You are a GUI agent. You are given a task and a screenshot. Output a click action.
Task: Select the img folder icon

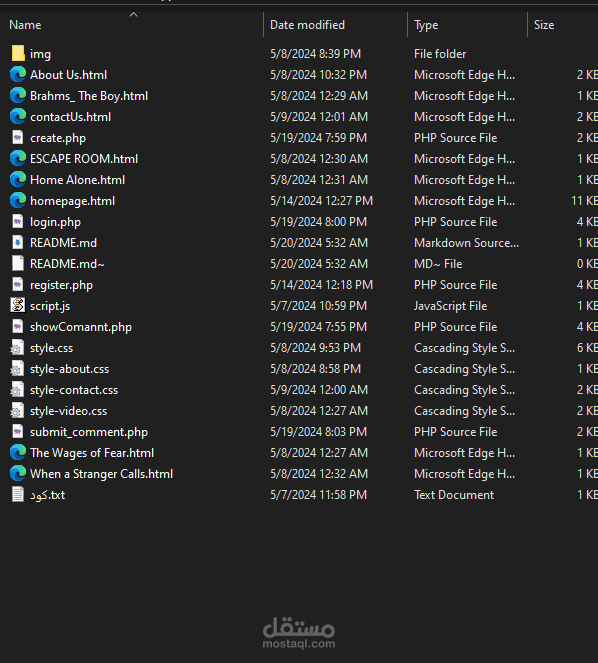pyautogui.click(x=18, y=54)
